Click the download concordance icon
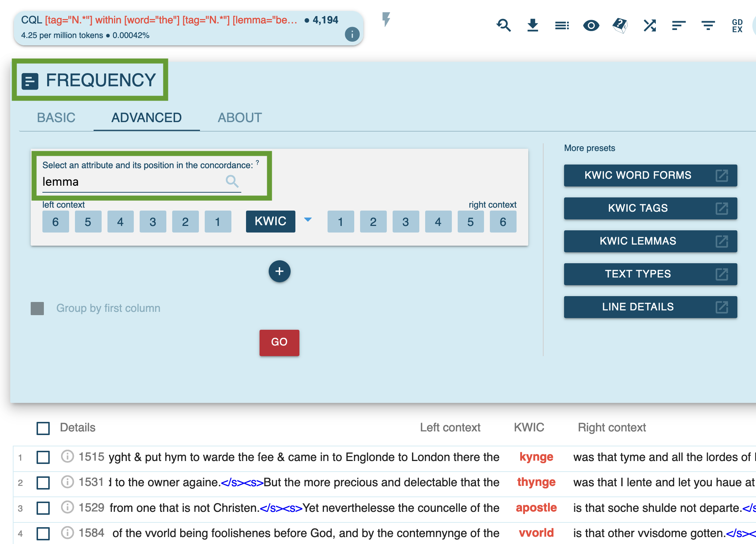The height and width of the screenshot is (544, 756). click(x=533, y=26)
